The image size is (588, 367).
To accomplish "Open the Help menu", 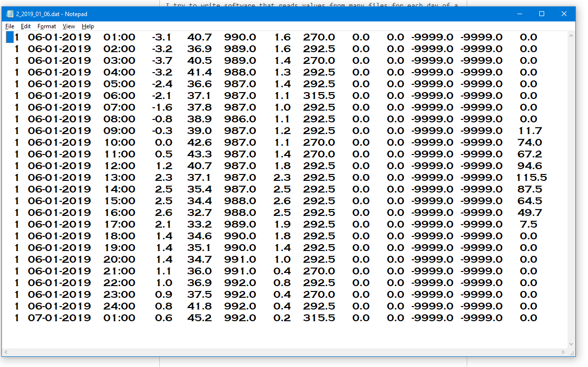I will 88,26.
